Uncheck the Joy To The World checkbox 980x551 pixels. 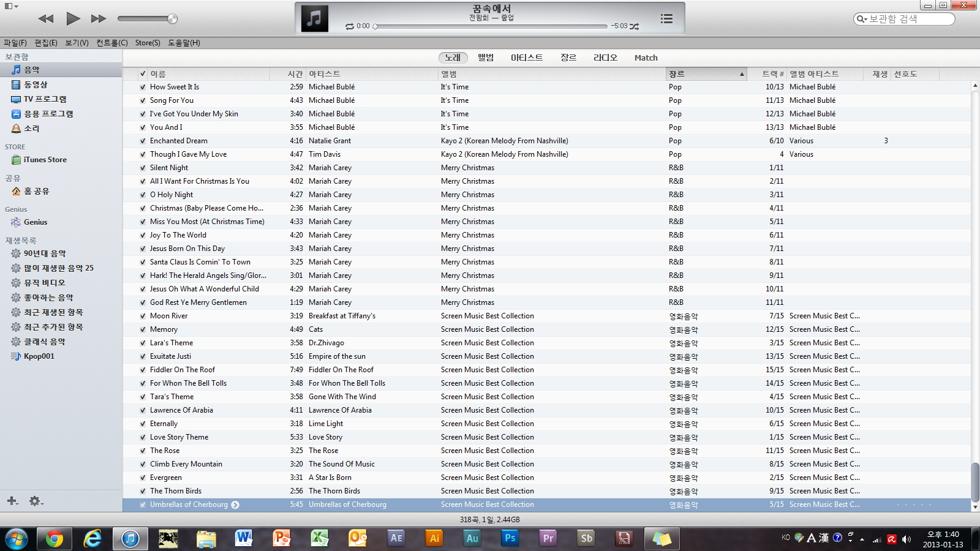(143, 235)
